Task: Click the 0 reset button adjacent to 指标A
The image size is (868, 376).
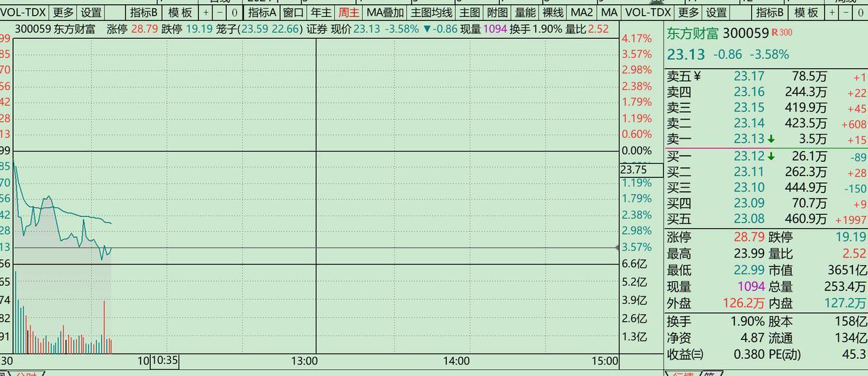Action: pyautogui.click(x=234, y=12)
